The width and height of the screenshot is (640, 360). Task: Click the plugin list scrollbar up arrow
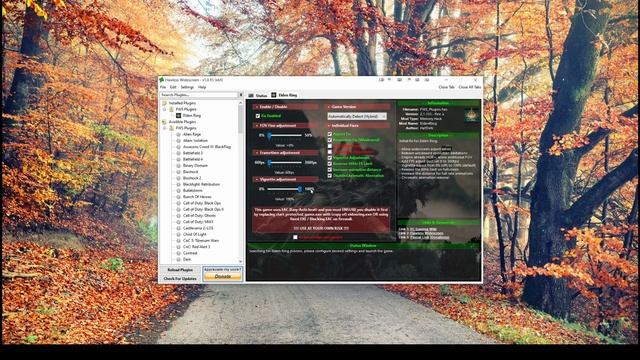click(240, 103)
